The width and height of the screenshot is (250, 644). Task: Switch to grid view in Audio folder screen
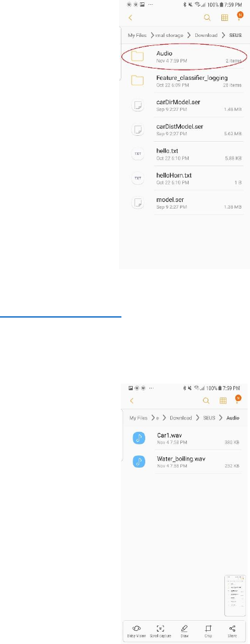pyautogui.click(x=223, y=400)
